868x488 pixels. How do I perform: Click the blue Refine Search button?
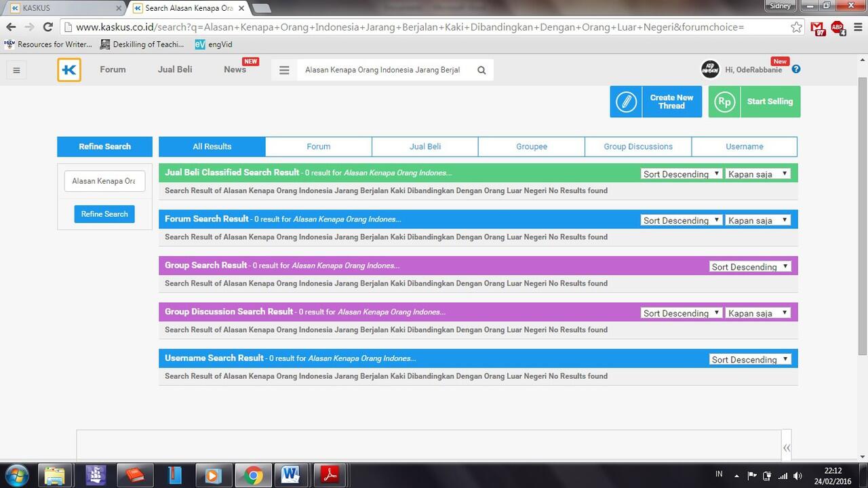click(104, 214)
